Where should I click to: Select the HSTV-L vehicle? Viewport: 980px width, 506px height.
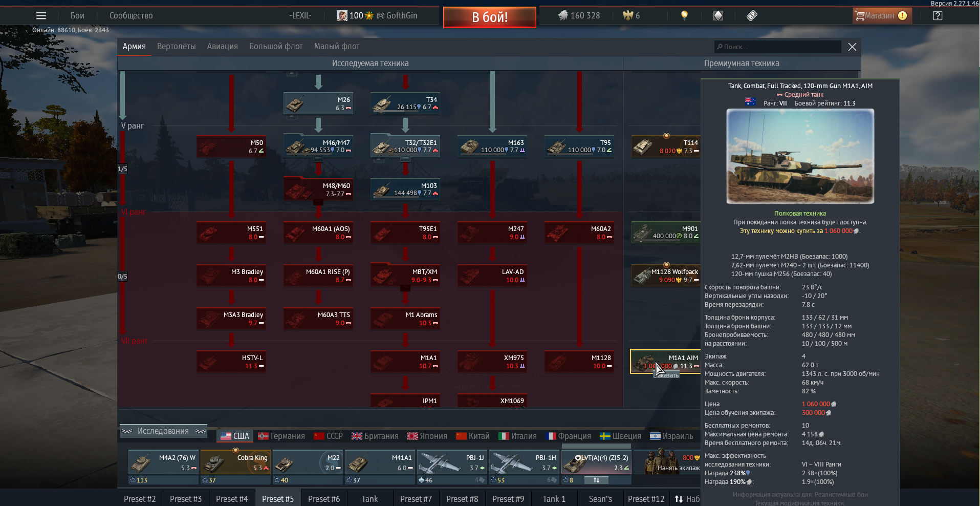coord(231,362)
